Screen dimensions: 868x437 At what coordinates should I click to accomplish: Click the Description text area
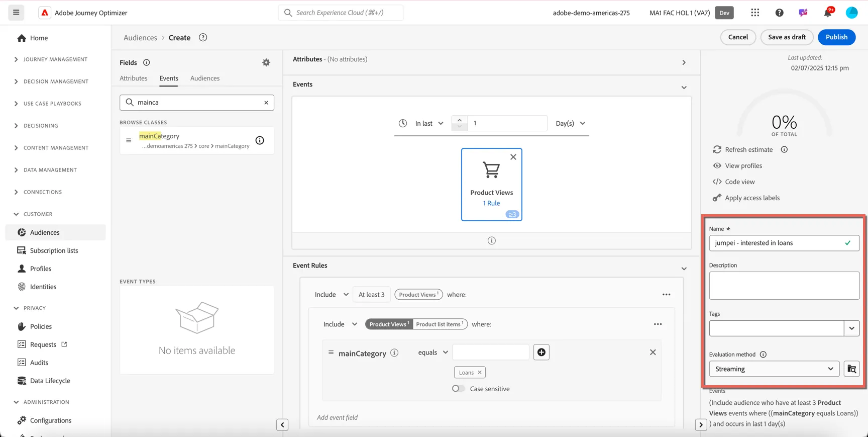(784, 286)
